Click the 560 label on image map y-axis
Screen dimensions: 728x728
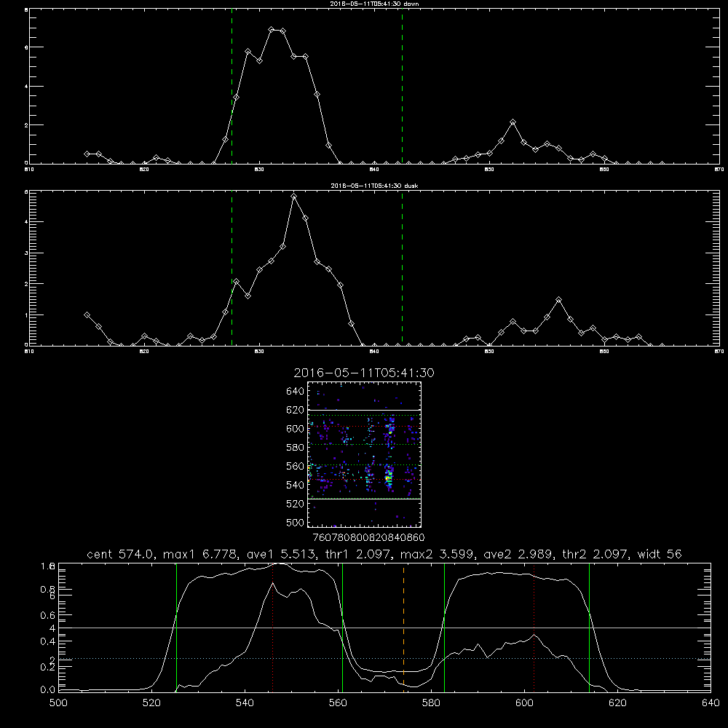coord(296,466)
